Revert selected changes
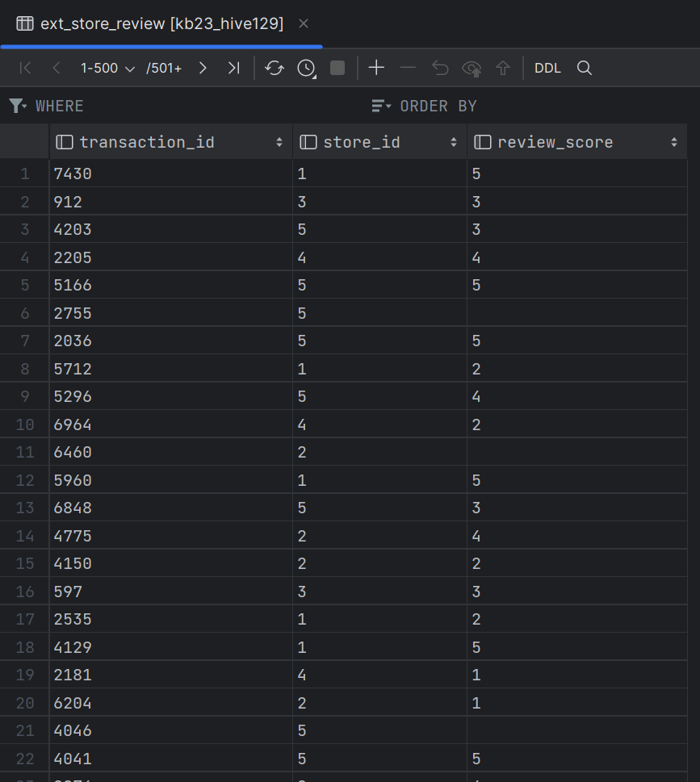The width and height of the screenshot is (700, 782). coord(440,68)
